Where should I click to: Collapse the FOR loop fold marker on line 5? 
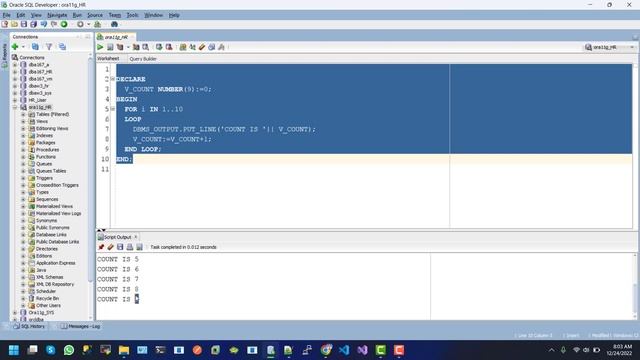click(113, 109)
